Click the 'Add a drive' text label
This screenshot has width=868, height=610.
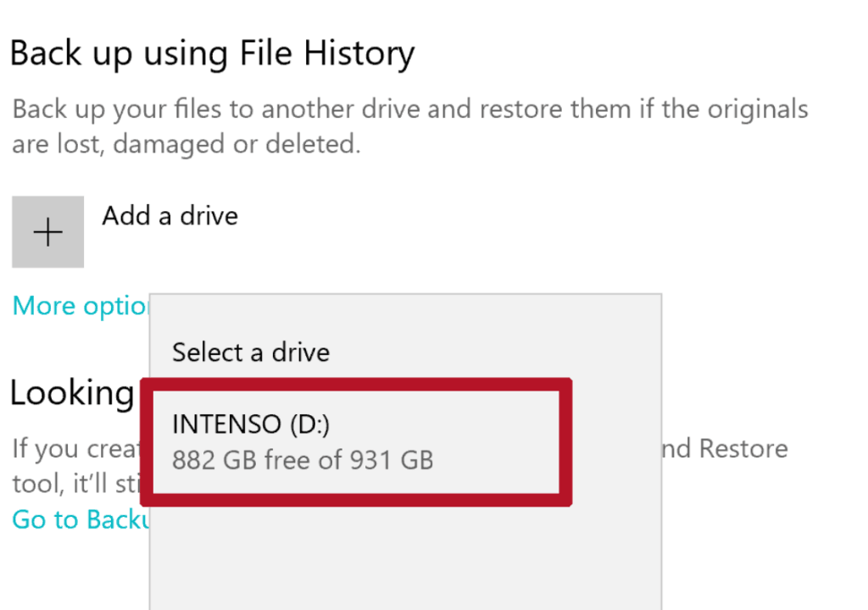coord(170,216)
